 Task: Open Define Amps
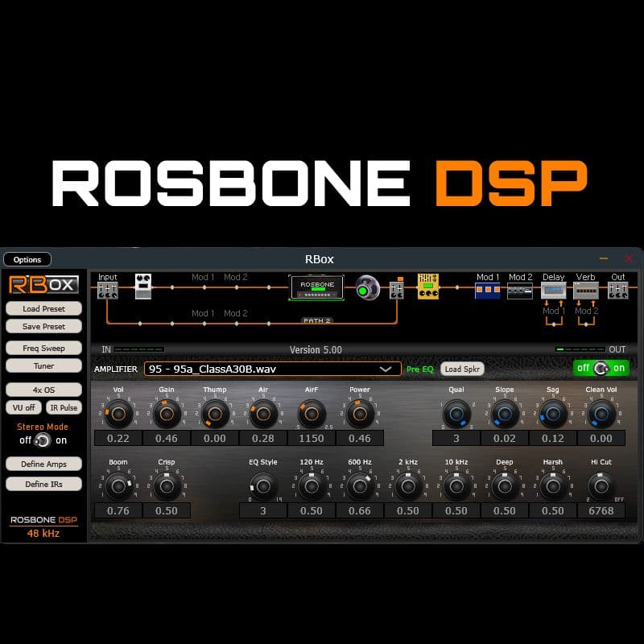pyautogui.click(x=43, y=464)
